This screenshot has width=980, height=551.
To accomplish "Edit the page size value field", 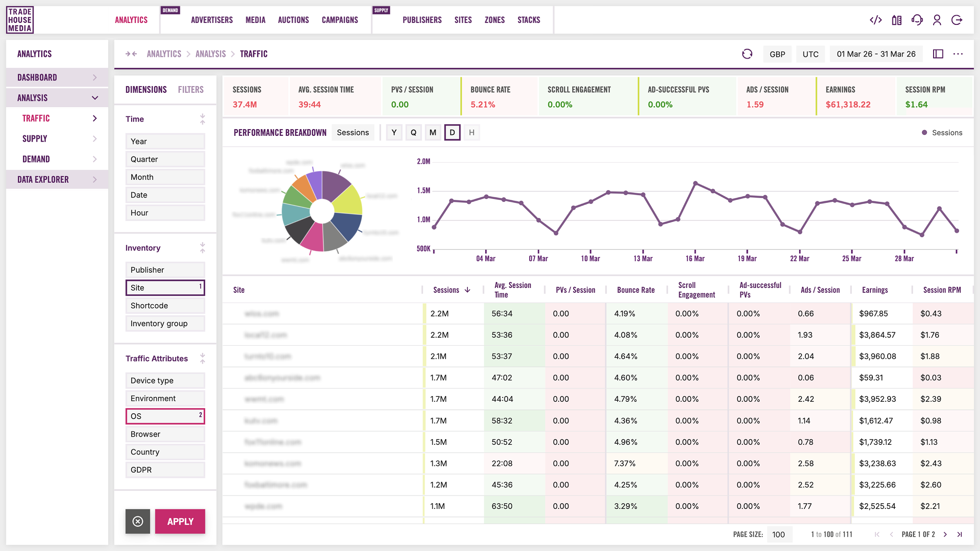I will (x=779, y=534).
